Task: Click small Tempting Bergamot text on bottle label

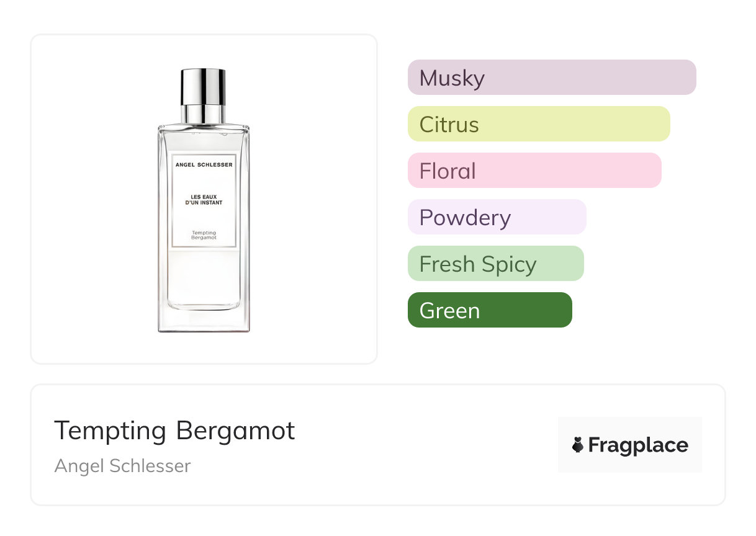Action: click(204, 235)
